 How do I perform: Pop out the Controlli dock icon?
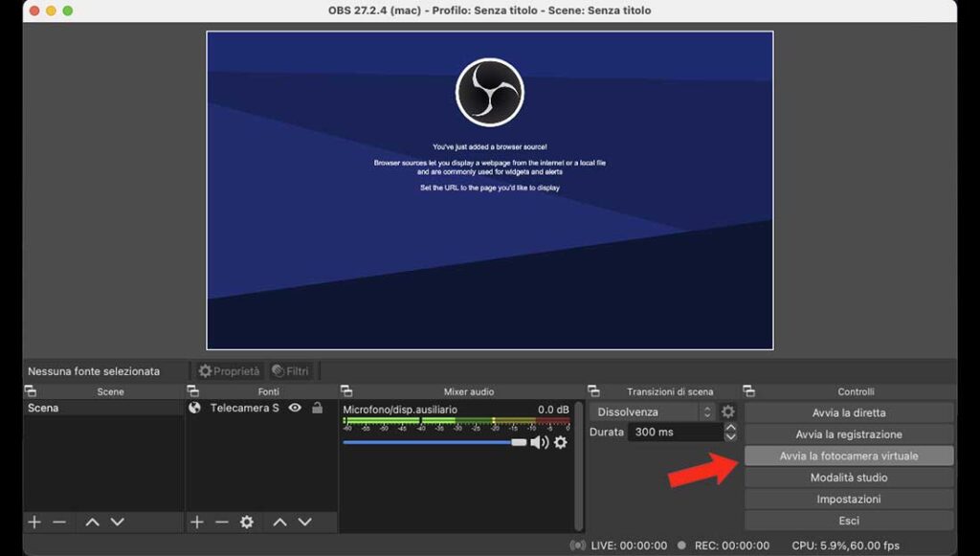coord(748,391)
